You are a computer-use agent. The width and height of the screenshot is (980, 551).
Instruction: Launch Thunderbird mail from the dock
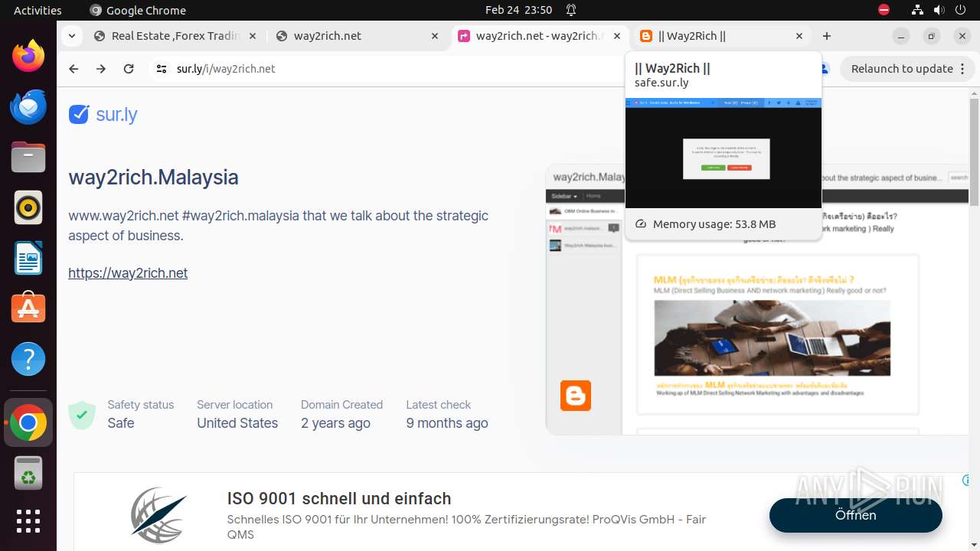click(28, 106)
